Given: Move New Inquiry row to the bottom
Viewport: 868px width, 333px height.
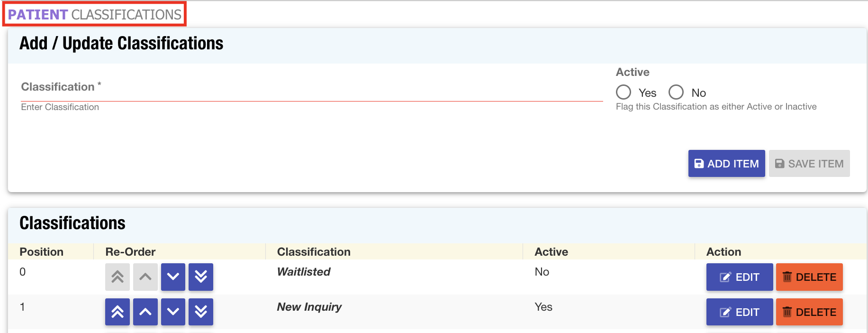Looking at the screenshot, I should [201, 312].
